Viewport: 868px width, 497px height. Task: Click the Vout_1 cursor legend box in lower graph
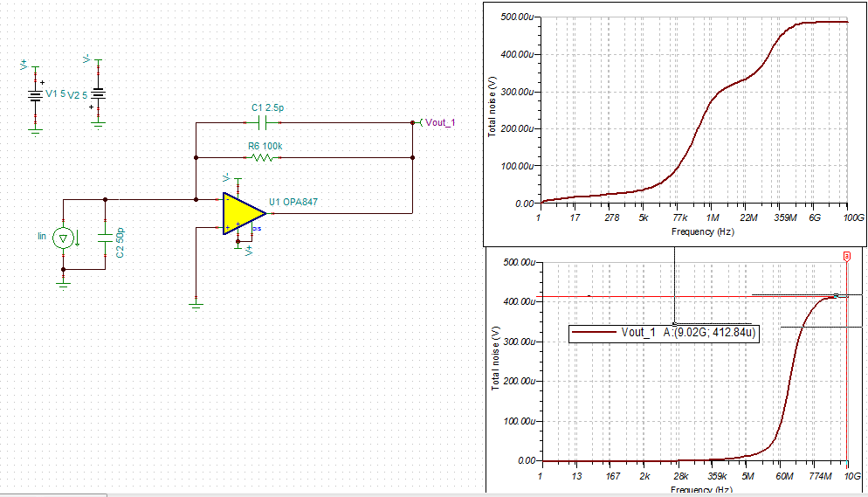click(x=663, y=333)
